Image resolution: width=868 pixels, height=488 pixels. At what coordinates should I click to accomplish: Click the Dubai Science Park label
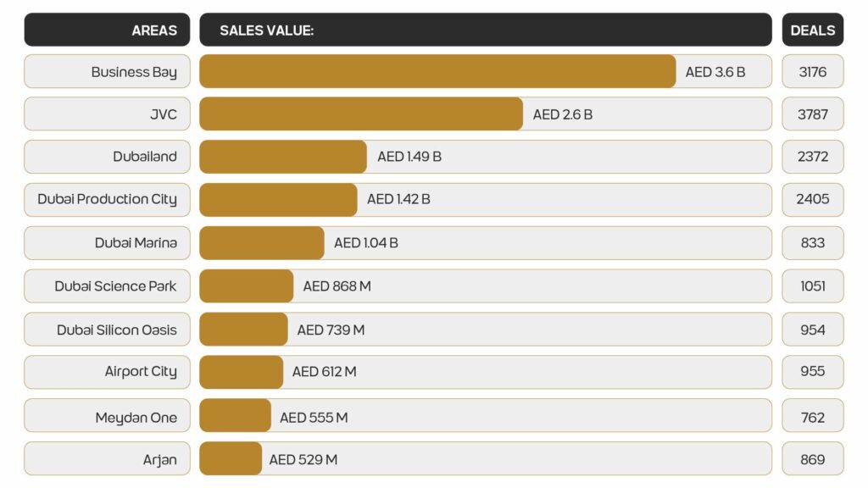coord(115,286)
